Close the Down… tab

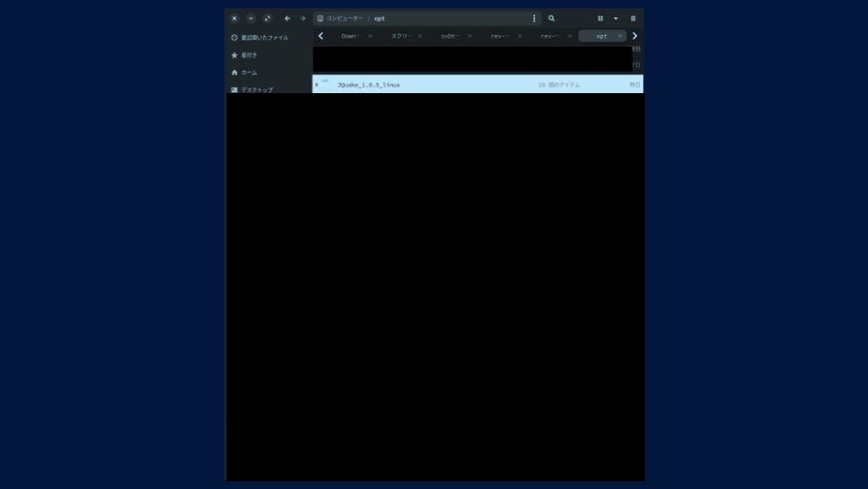coord(370,36)
